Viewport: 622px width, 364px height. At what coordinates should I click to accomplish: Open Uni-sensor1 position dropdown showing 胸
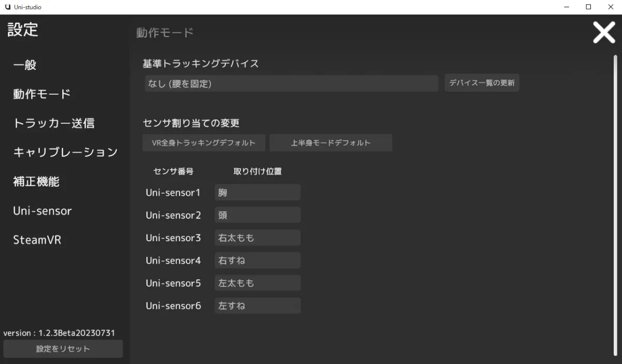(258, 192)
